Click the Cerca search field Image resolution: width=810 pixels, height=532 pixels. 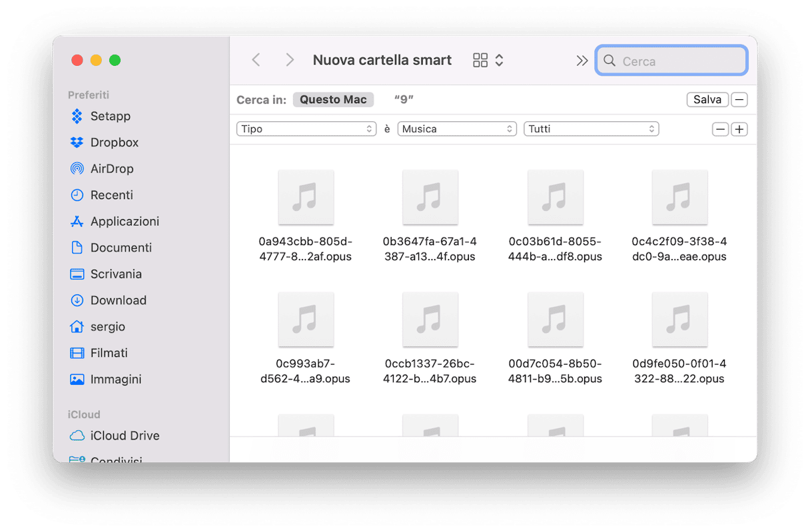(x=671, y=61)
